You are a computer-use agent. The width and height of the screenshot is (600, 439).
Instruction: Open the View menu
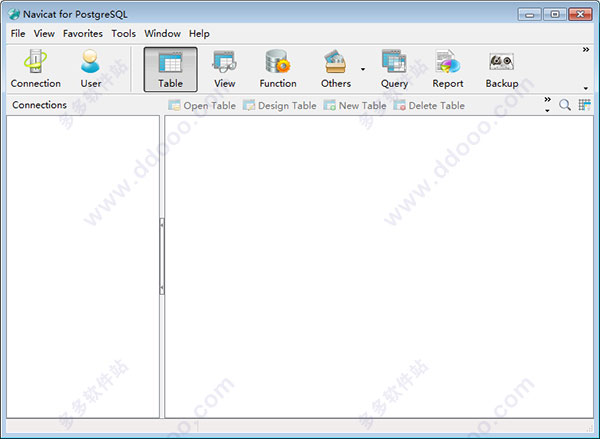(x=44, y=34)
